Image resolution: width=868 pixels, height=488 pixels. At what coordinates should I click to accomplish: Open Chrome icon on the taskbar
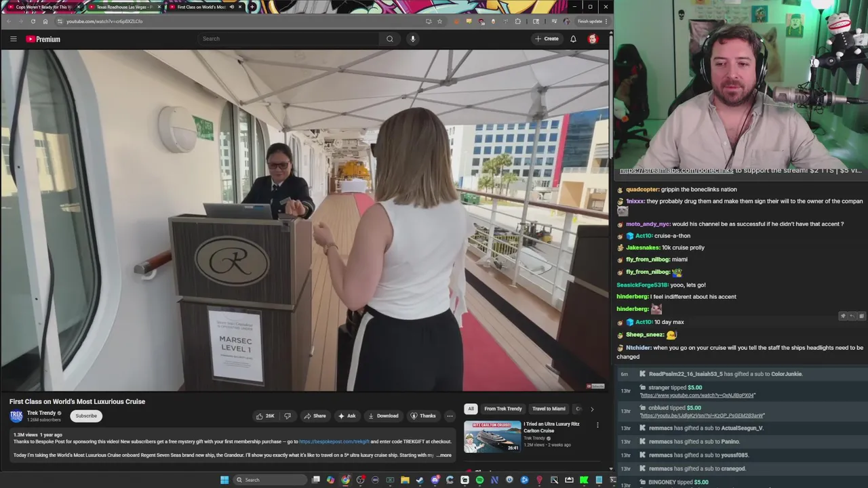(x=346, y=480)
